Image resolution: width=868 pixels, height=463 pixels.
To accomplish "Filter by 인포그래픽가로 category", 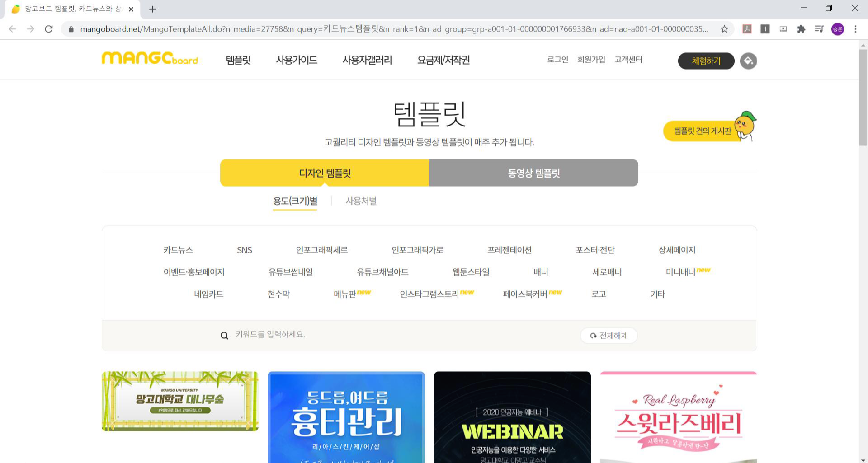I will click(x=417, y=250).
